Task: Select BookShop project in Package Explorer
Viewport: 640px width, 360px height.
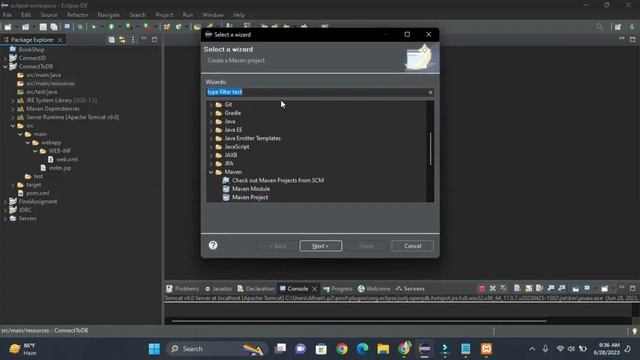Action: coord(27,49)
